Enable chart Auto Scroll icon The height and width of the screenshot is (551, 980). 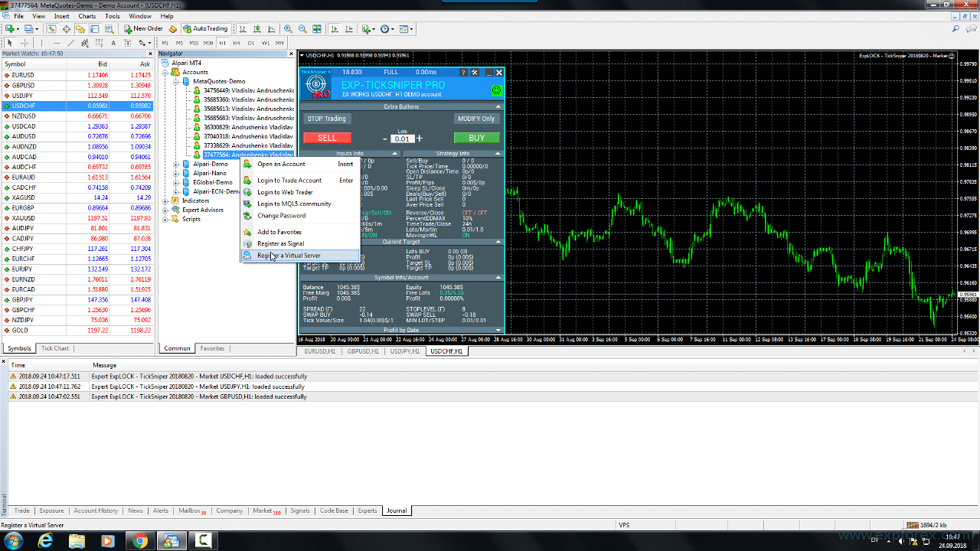(334, 28)
